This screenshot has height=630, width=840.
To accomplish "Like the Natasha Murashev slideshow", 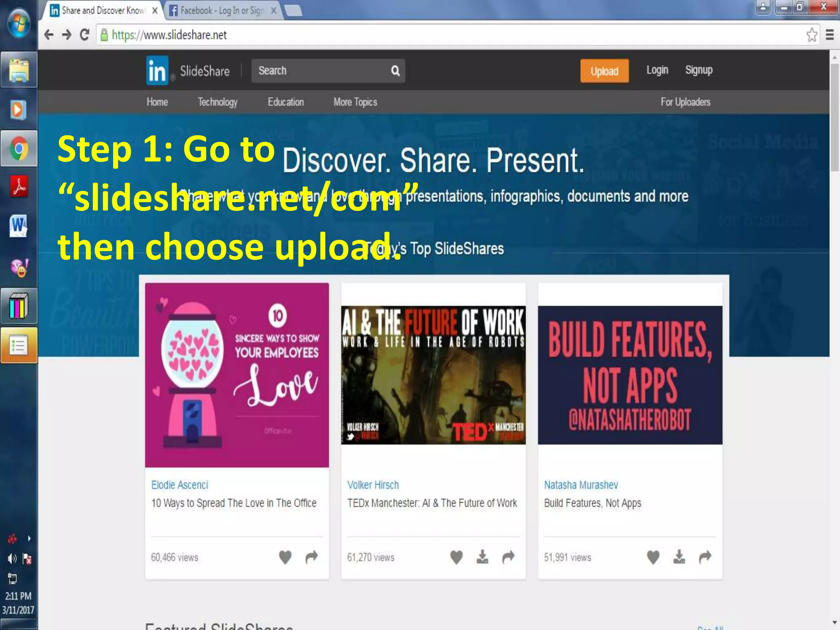I will (653, 557).
